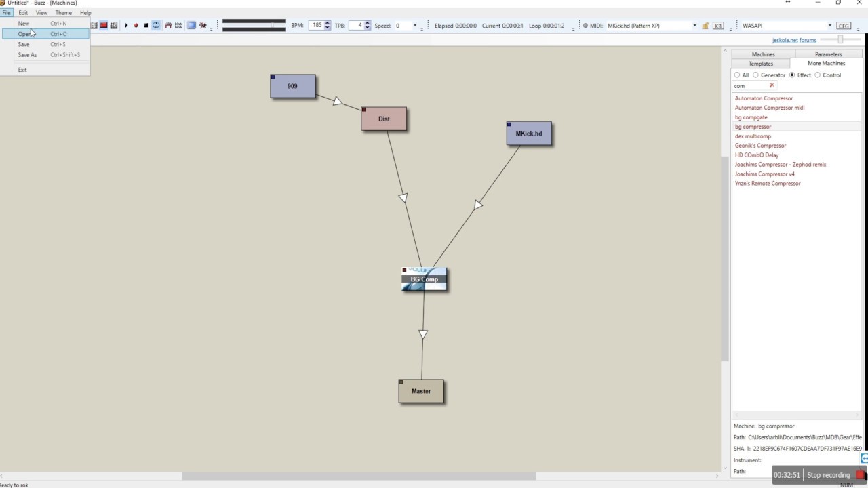The height and width of the screenshot is (488, 868).
Task: Open the Theme menu
Action: (x=63, y=13)
